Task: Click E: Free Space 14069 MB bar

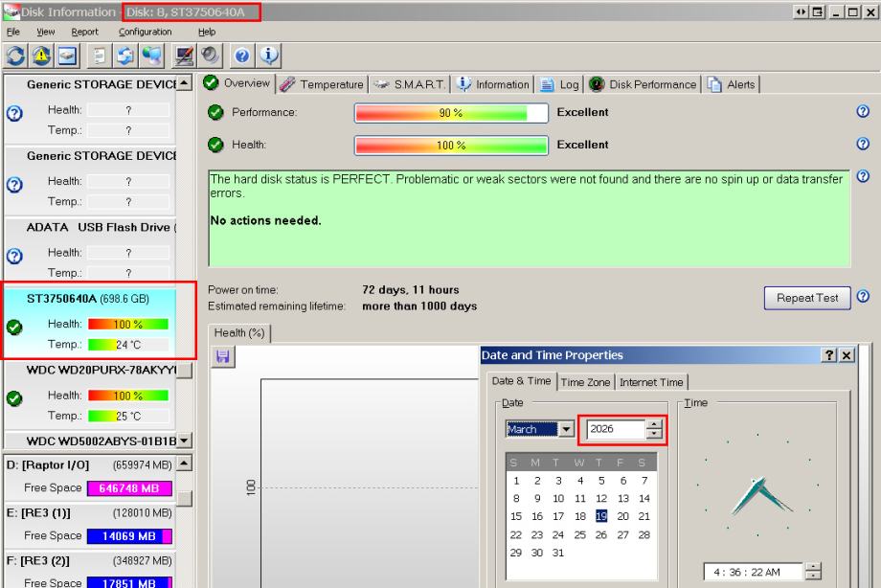Action: coord(129,536)
